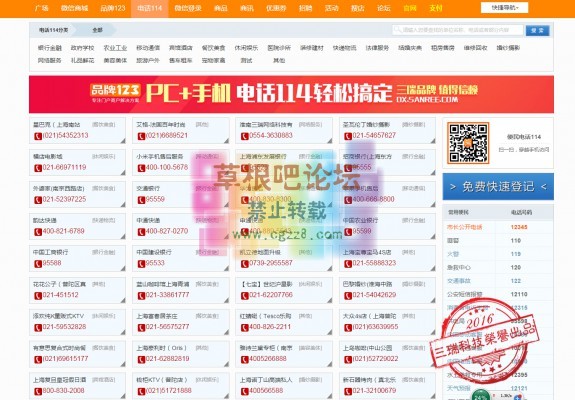Click the blue 搜索 search button

point(537,30)
